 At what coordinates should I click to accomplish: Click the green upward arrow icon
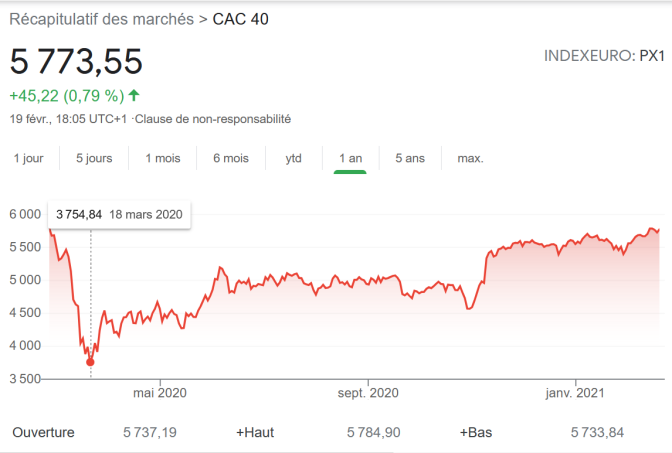tap(134, 95)
